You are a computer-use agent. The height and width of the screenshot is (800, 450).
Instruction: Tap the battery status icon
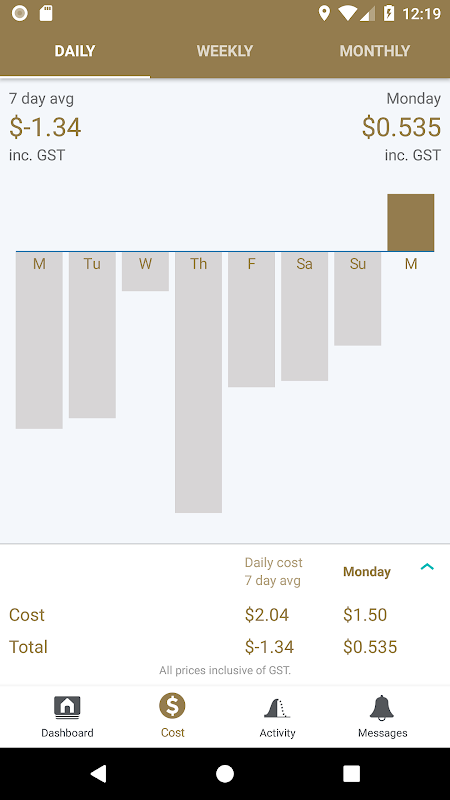(x=389, y=13)
